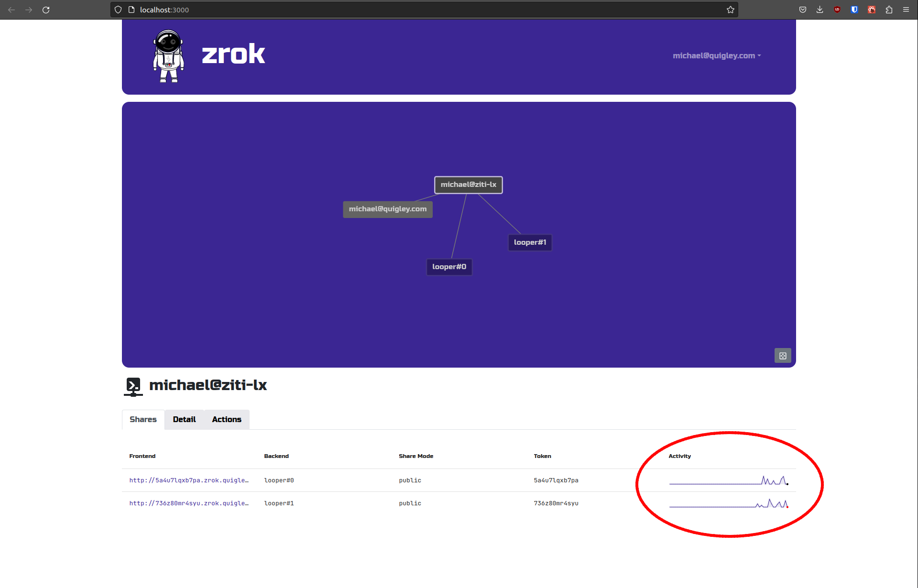Open the Firefox hamburger menu
918x588 pixels.
(x=906, y=10)
